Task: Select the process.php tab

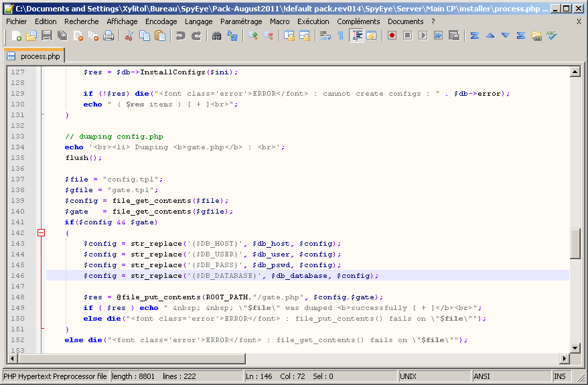Action: pyautogui.click(x=35, y=56)
